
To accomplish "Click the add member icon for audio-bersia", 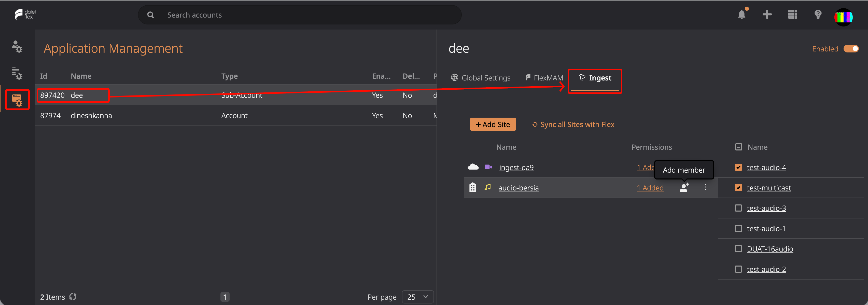I will click(684, 187).
